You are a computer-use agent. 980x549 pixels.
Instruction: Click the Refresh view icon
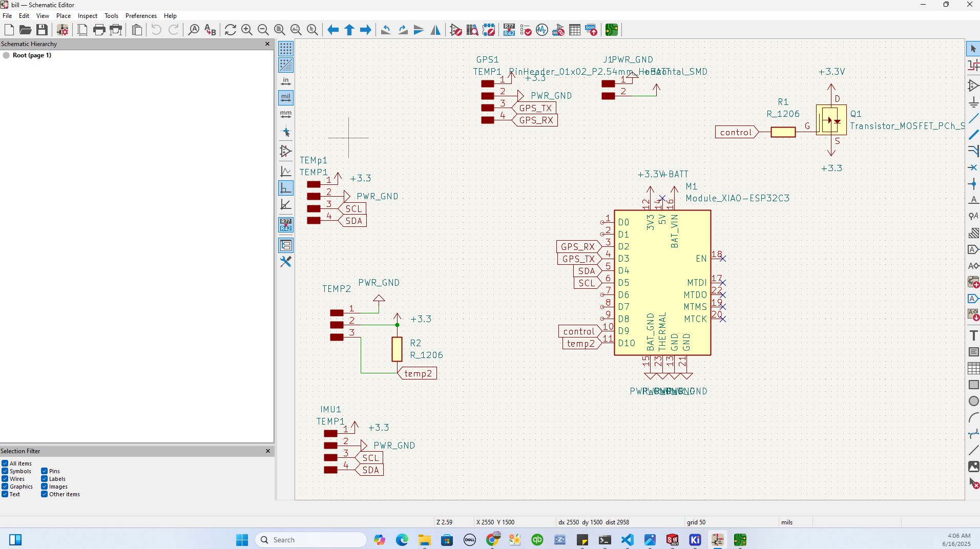(231, 30)
